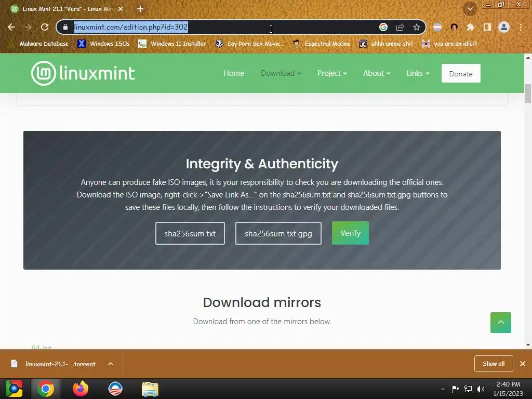The image size is (532, 399).
Task: Click the avatar extension icon beside flag
Action: tap(454, 27)
